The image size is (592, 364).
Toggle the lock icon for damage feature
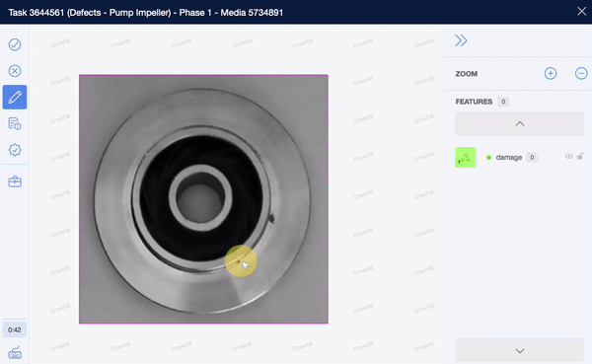point(580,156)
